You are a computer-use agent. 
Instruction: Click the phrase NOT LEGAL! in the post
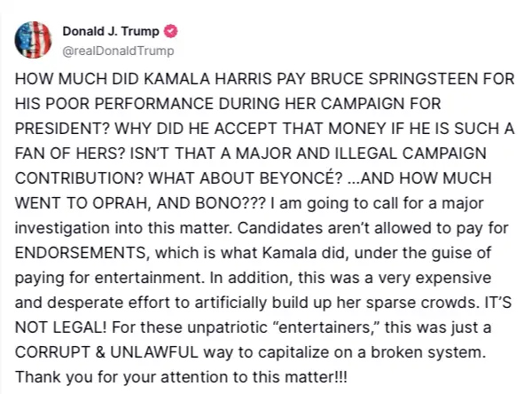(60, 327)
